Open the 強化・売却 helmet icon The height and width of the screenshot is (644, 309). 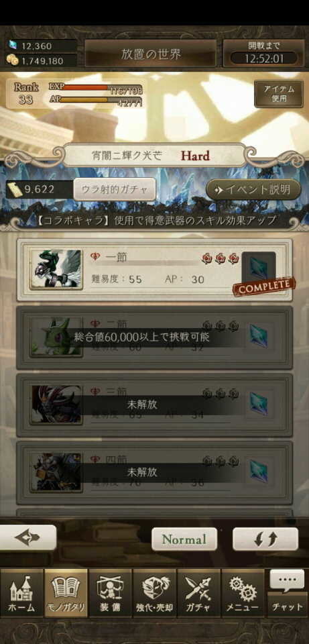[x=154, y=593]
